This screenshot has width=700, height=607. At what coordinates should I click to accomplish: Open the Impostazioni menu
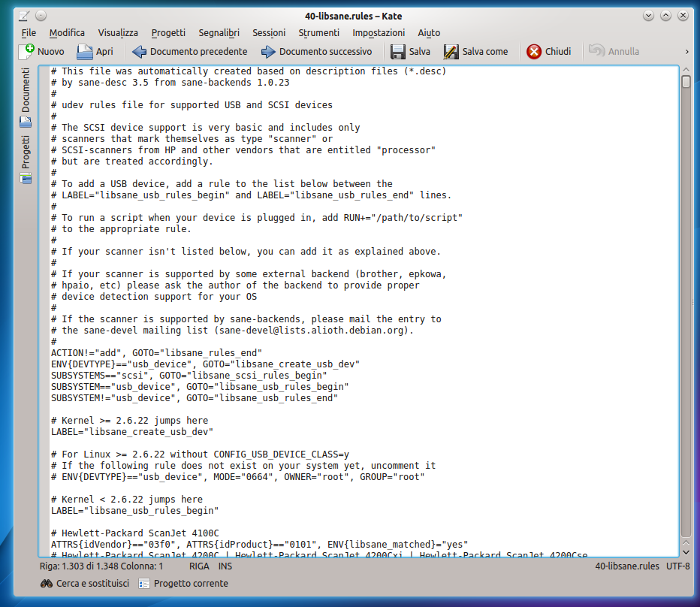(x=378, y=32)
